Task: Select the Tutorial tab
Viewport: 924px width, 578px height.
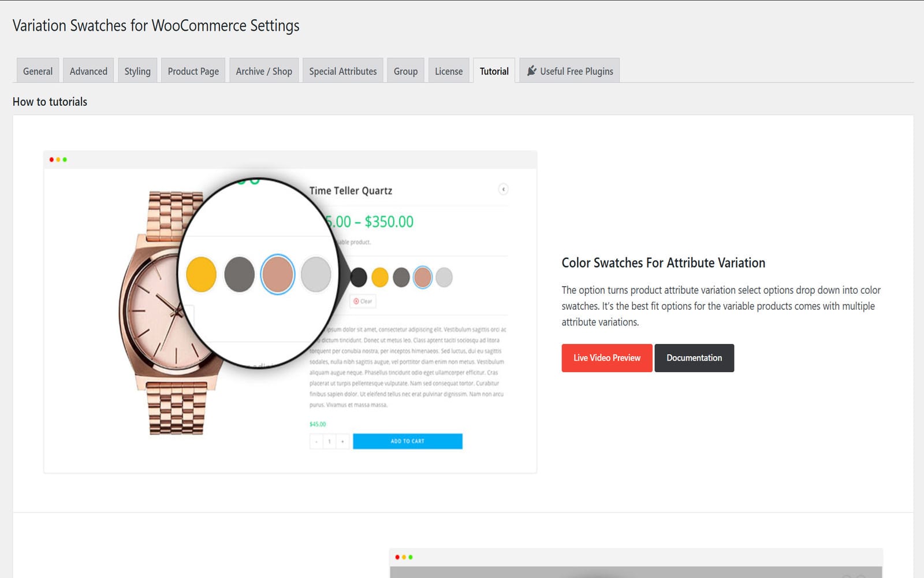Action: click(494, 71)
